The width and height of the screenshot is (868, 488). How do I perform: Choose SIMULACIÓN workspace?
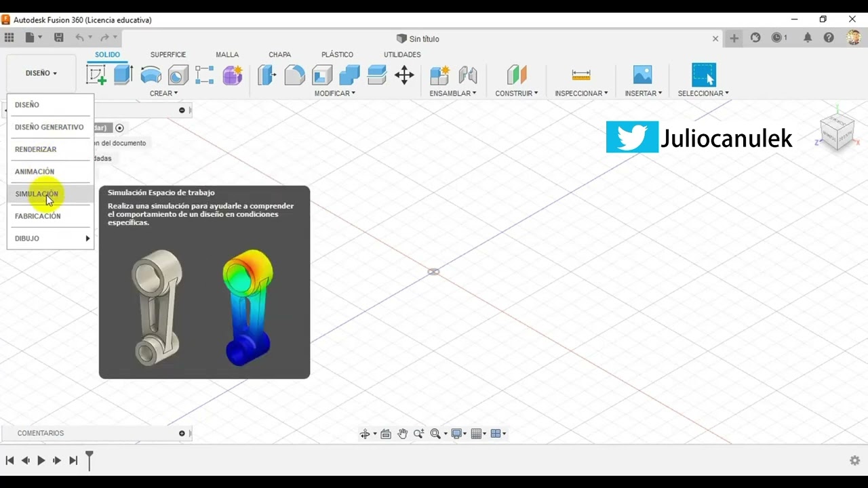point(50,194)
